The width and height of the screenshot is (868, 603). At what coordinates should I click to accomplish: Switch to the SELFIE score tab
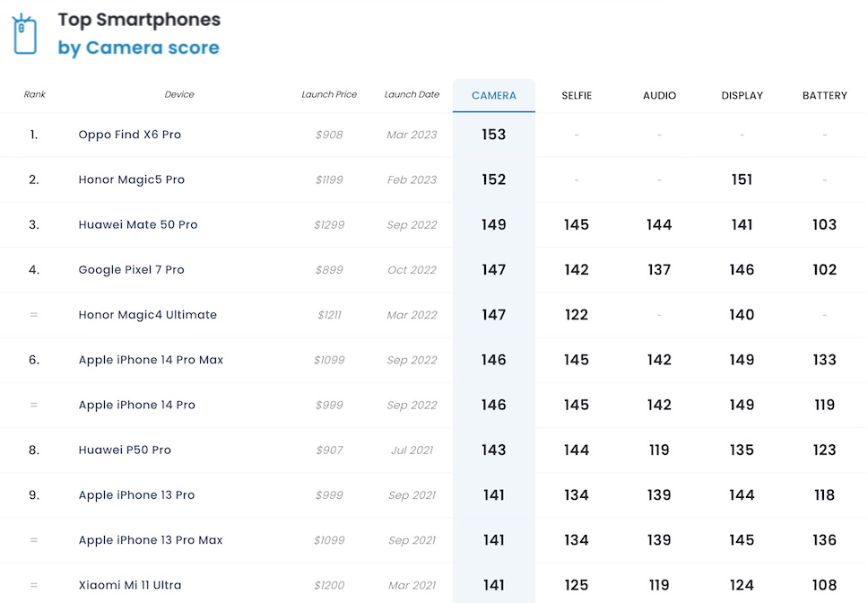(x=577, y=95)
